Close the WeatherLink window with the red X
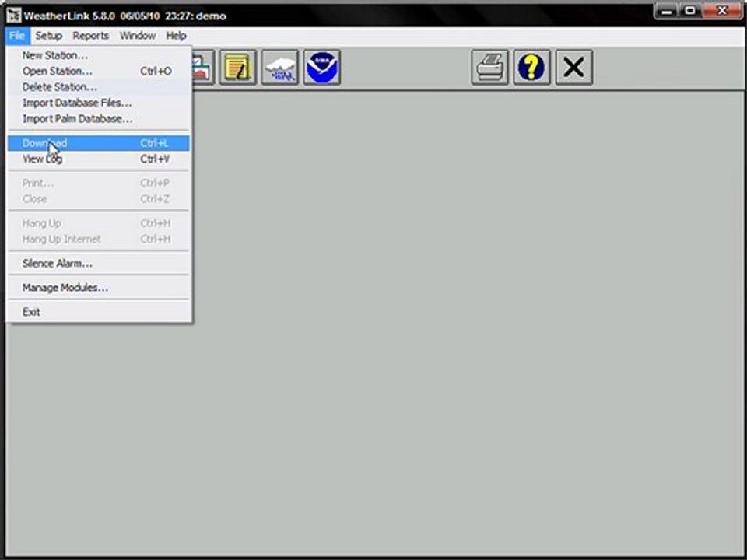This screenshot has height=560, width=747. 723,11
